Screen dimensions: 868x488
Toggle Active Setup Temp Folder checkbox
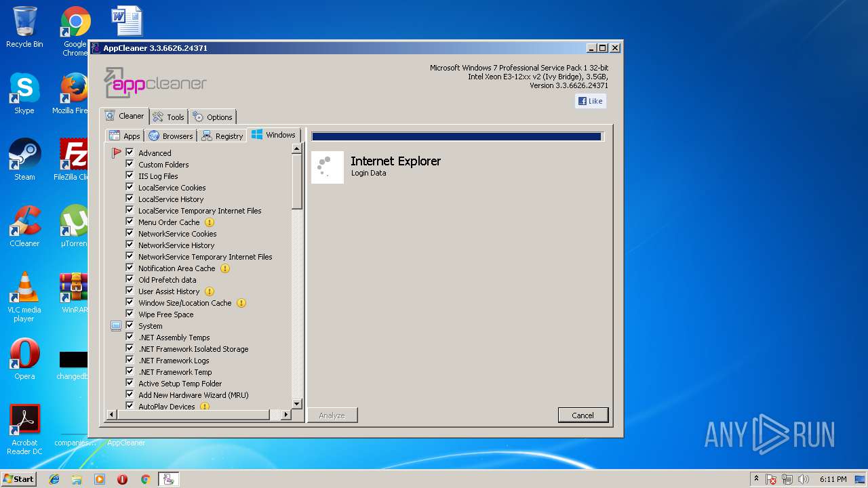tap(130, 383)
